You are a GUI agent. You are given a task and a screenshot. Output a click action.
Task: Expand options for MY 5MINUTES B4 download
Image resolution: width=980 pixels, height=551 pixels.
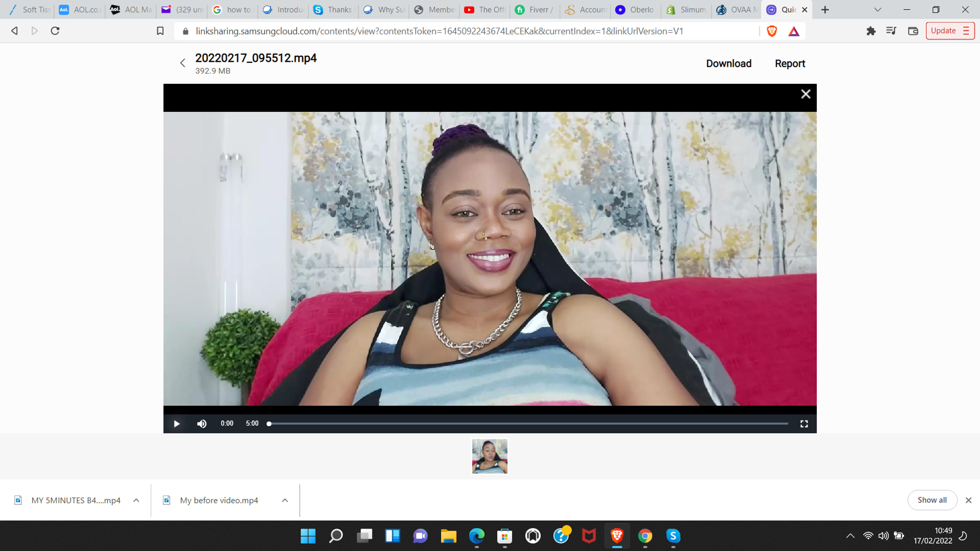[136, 500]
